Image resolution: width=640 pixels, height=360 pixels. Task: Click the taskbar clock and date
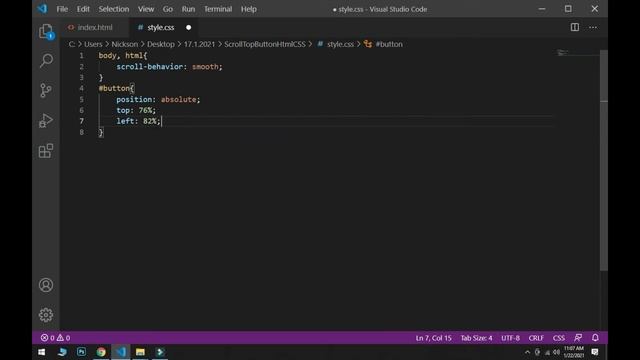click(x=573, y=352)
